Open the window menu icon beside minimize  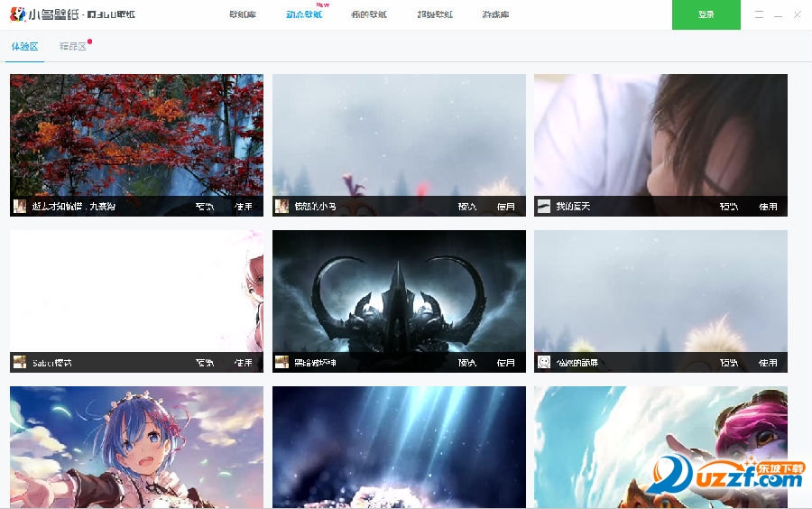(759, 14)
